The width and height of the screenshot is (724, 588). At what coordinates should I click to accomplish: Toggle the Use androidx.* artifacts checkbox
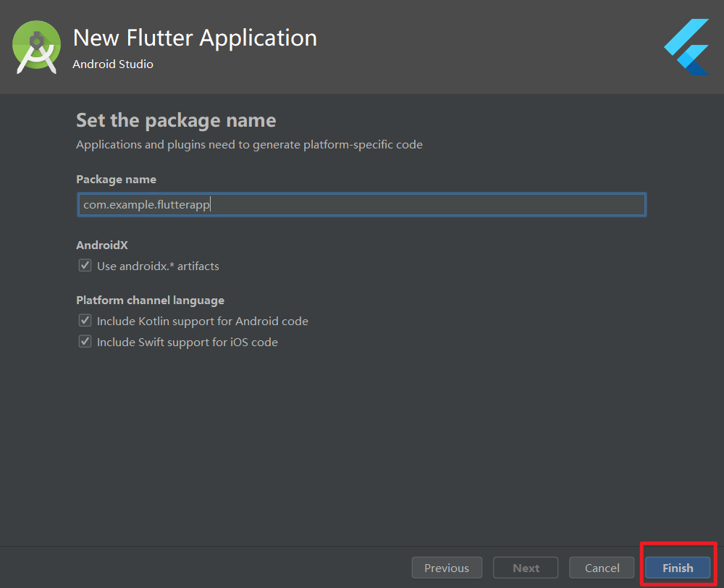click(85, 266)
